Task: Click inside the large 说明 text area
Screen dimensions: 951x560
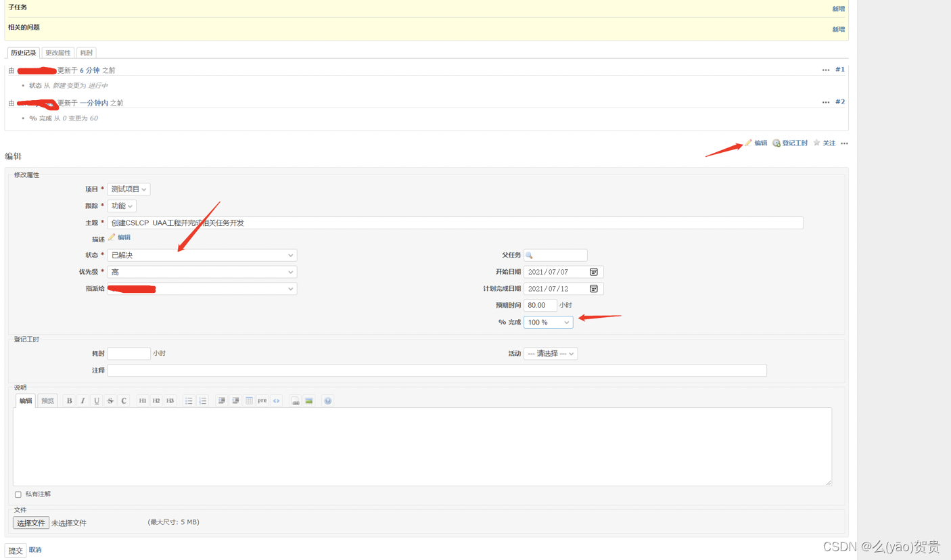Action: coord(422,446)
